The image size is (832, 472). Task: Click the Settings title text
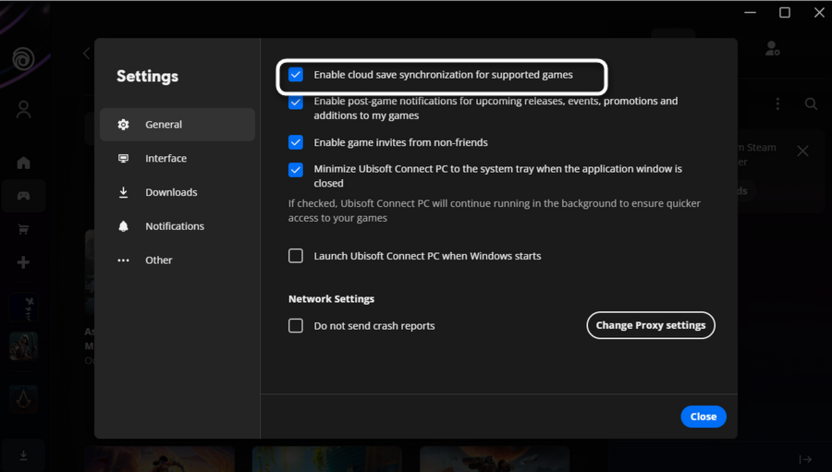148,76
